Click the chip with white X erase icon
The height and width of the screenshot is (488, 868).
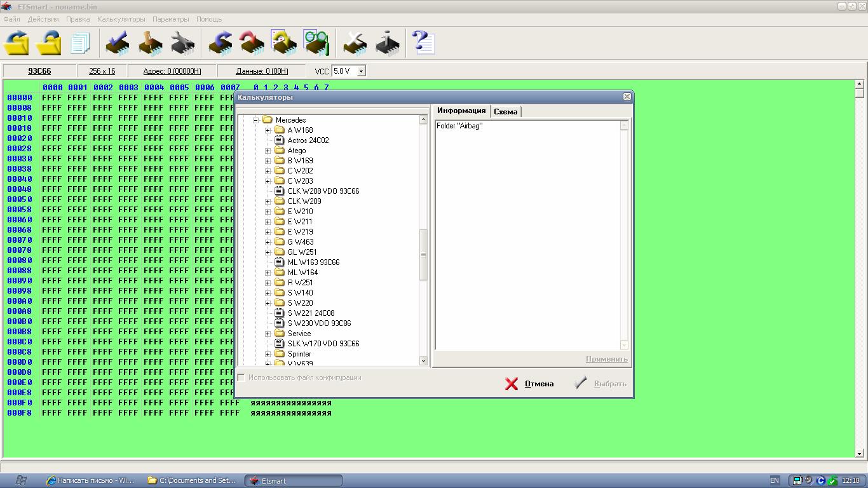pyautogui.click(x=355, y=43)
